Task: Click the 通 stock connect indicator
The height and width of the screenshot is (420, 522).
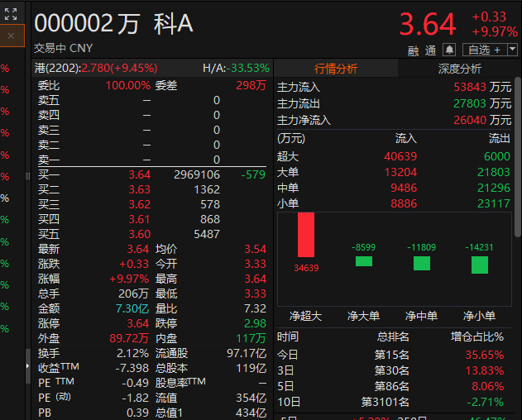Action: click(430, 50)
